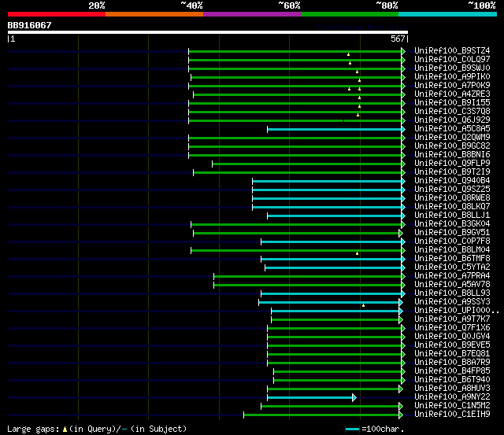
Task: Click the UniRef100_A9PIK0 label
Action: 452,77
